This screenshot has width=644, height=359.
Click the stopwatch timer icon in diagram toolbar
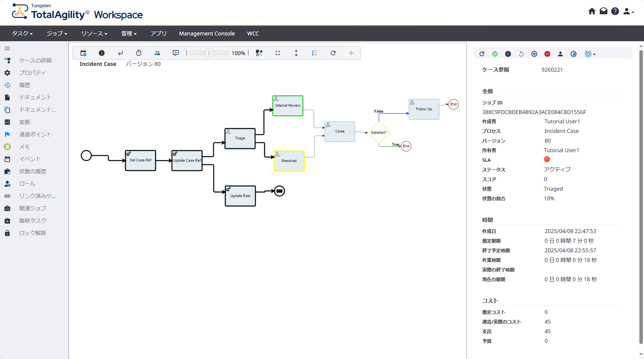139,53
